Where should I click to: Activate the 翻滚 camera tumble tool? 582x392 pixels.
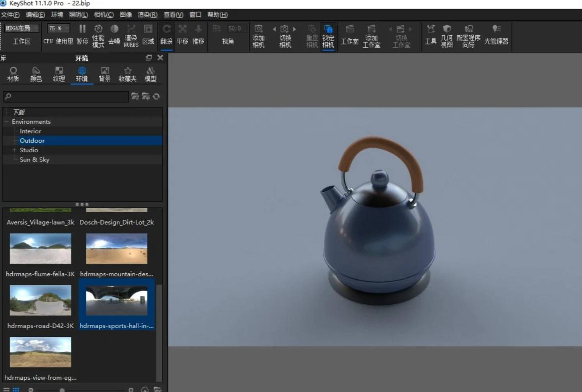pyautogui.click(x=166, y=36)
